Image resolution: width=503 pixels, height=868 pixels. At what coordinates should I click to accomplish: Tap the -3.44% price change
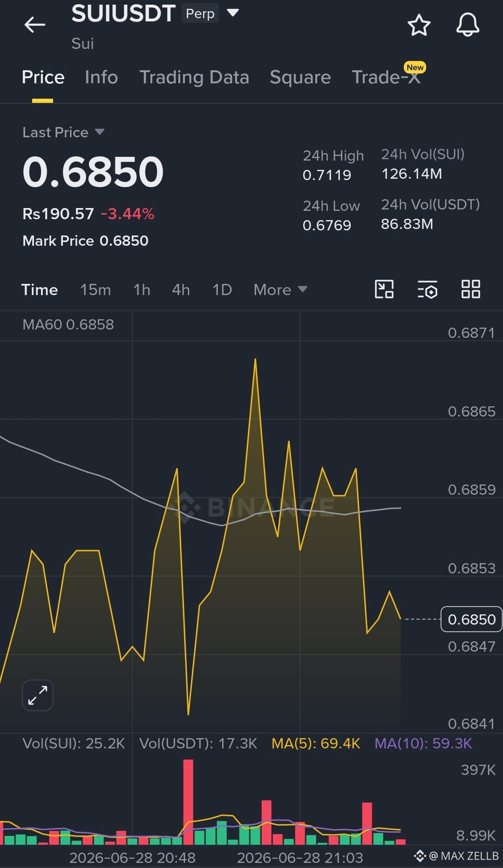[x=127, y=214]
